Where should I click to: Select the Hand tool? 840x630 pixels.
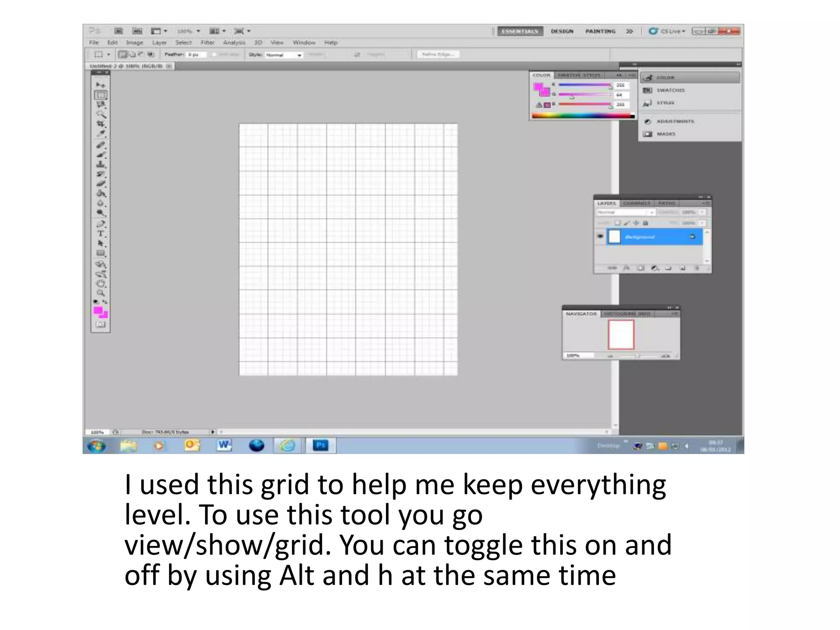[100, 283]
